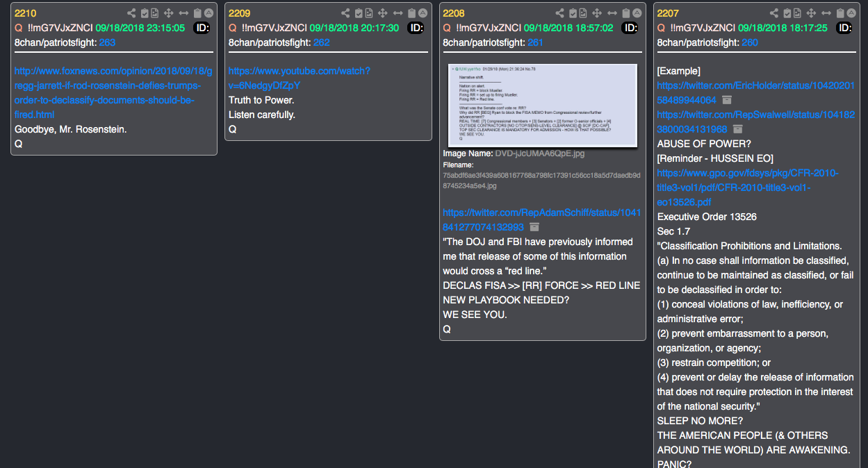Click the text 'Truth to Power.'
This screenshot has width=868, height=468.
pos(261,100)
